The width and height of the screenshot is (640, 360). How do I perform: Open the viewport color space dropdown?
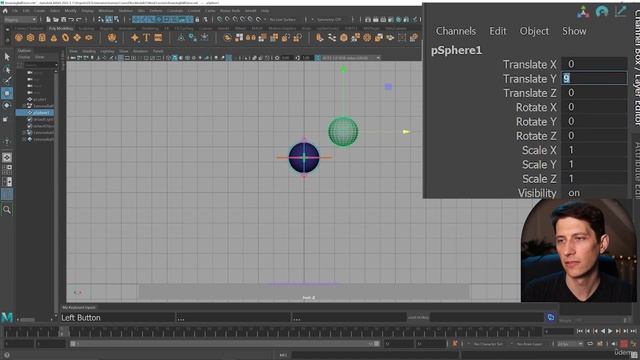click(x=351, y=58)
